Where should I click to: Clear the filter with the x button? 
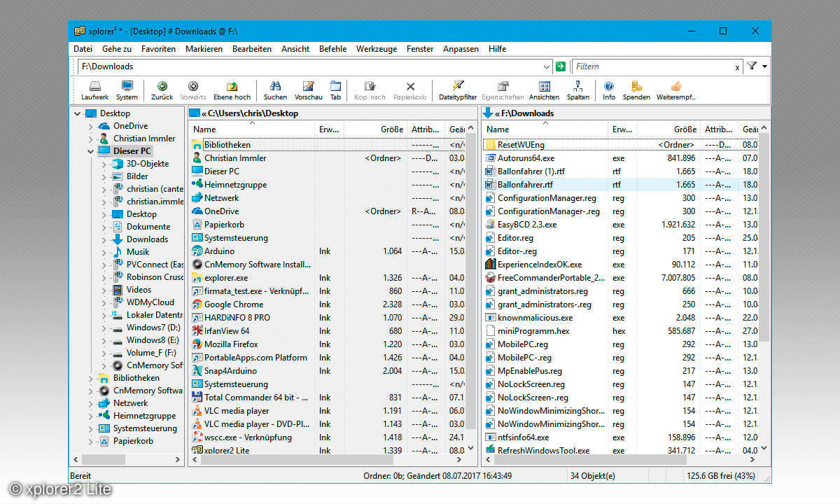point(737,67)
